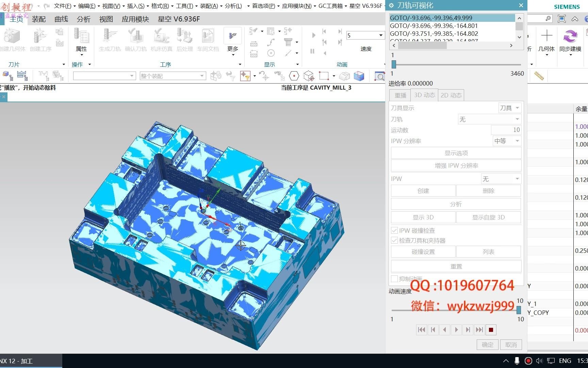Click search magnifier in top-right field

[x=548, y=19]
